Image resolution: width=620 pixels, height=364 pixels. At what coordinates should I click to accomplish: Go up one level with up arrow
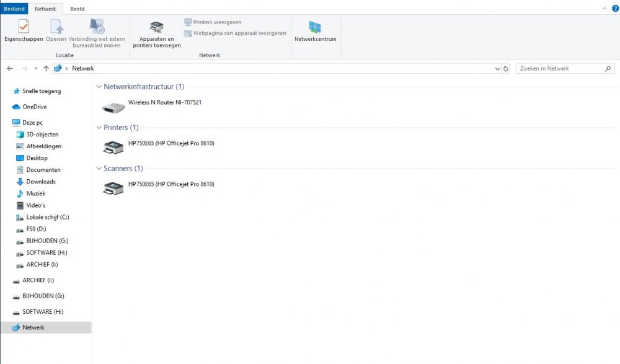(46, 68)
